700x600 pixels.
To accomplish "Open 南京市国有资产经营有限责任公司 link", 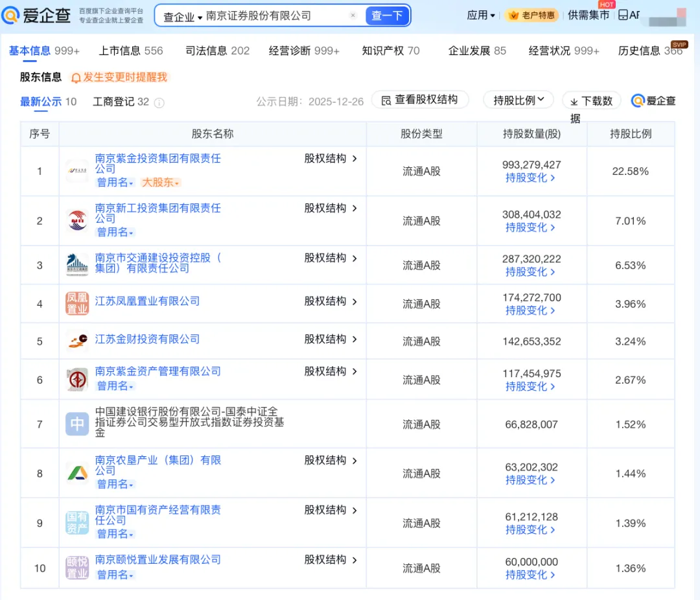I will point(157,514).
